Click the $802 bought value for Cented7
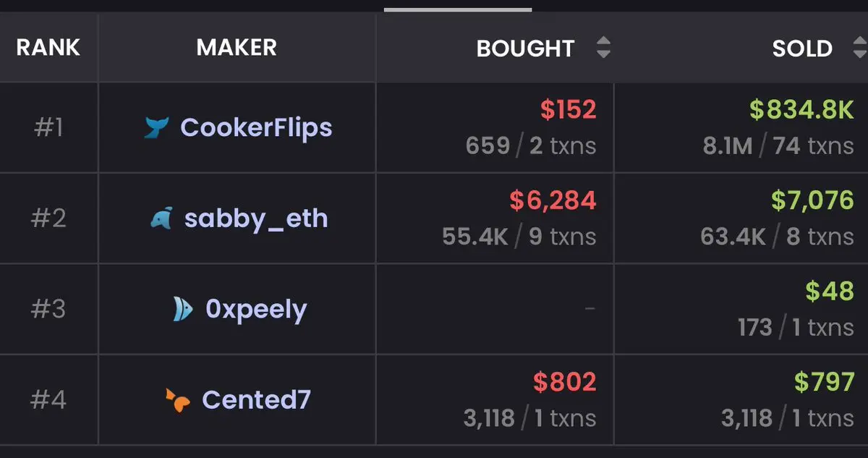This screenshot has width=868, height=458. [565, 382]
